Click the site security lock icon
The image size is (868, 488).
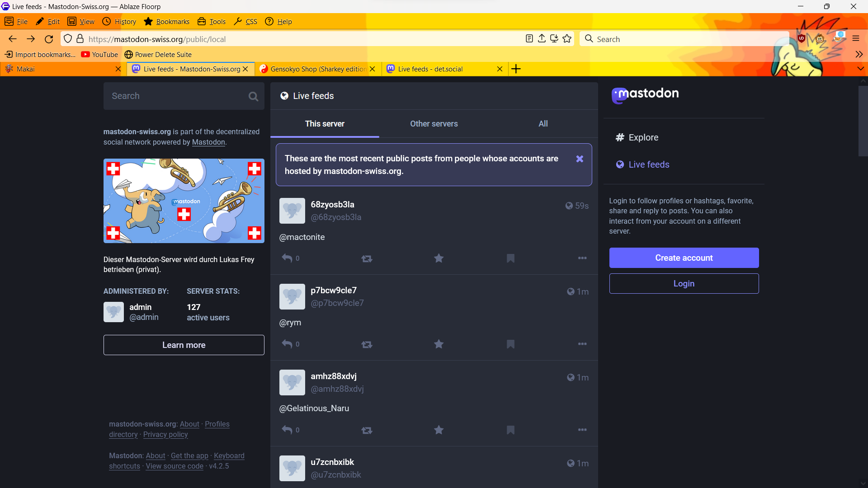[x=80, y=39]
